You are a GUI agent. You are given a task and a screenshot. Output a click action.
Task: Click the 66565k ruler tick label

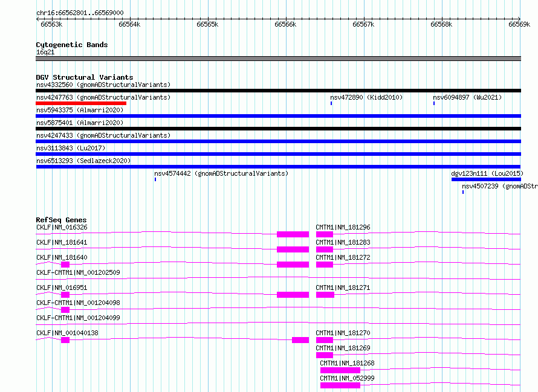click(207, 24)
